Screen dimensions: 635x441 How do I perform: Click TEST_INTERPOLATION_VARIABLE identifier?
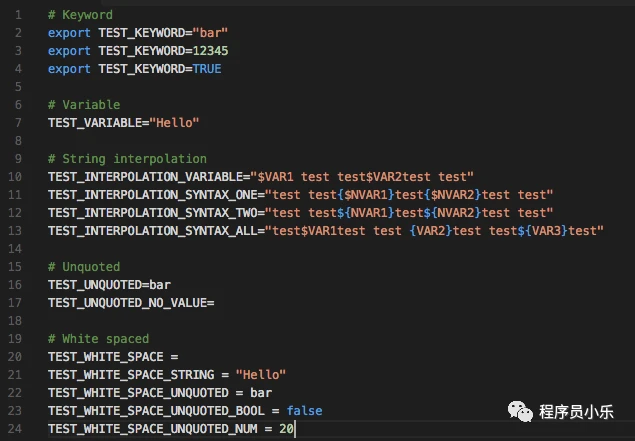point(145,177)
